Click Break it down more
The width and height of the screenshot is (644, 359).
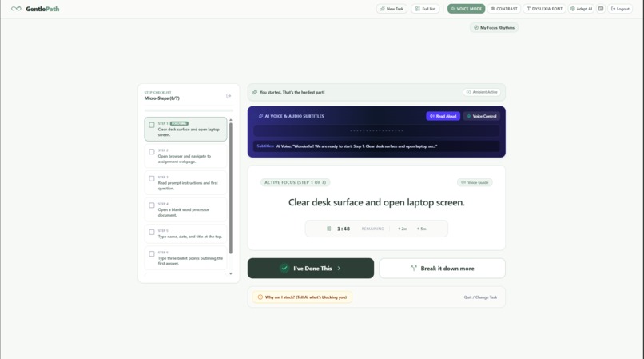click(443, 268)
